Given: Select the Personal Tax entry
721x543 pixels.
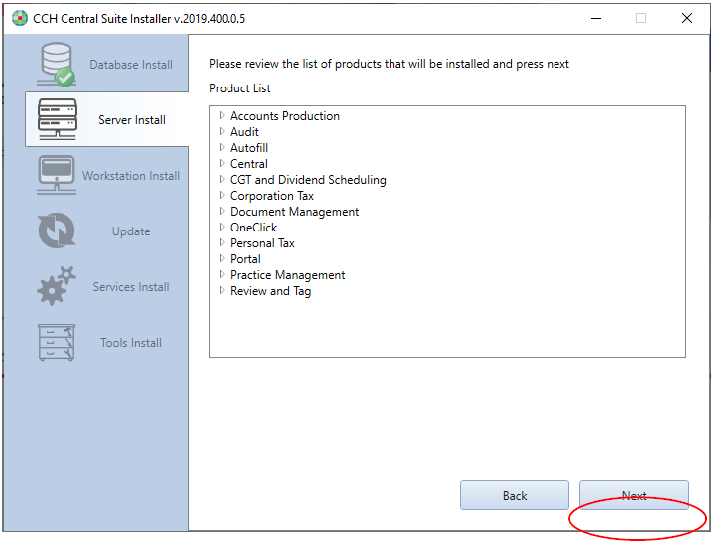Looking at the screenshot, I should tap(262, 243).
